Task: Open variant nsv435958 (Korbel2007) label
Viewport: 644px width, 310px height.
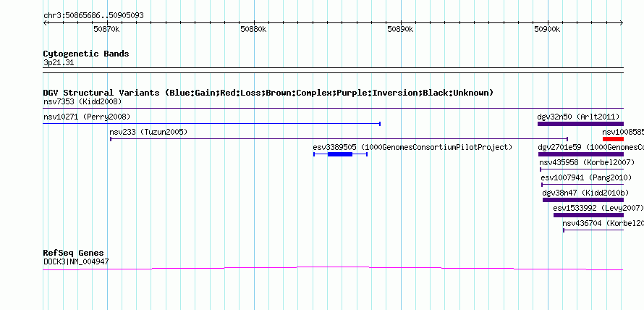Action: pyautogui.click(x=587, y=162)
